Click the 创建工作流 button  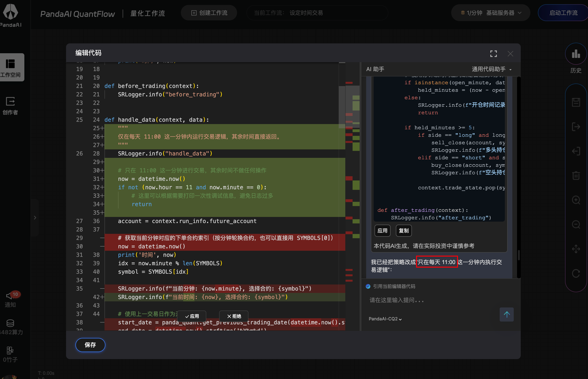[209, 13]
